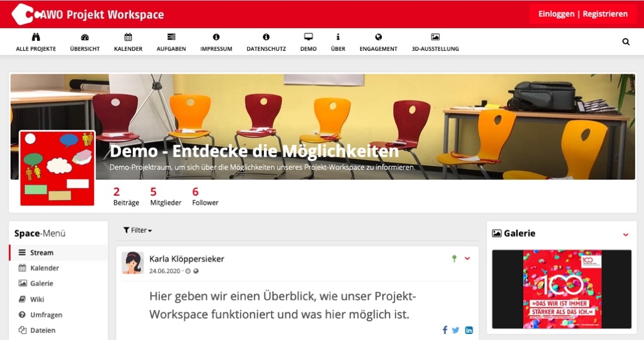Select Dateien in Space-Menü
This screenshot has height=340, width=644.
[58, 330]
